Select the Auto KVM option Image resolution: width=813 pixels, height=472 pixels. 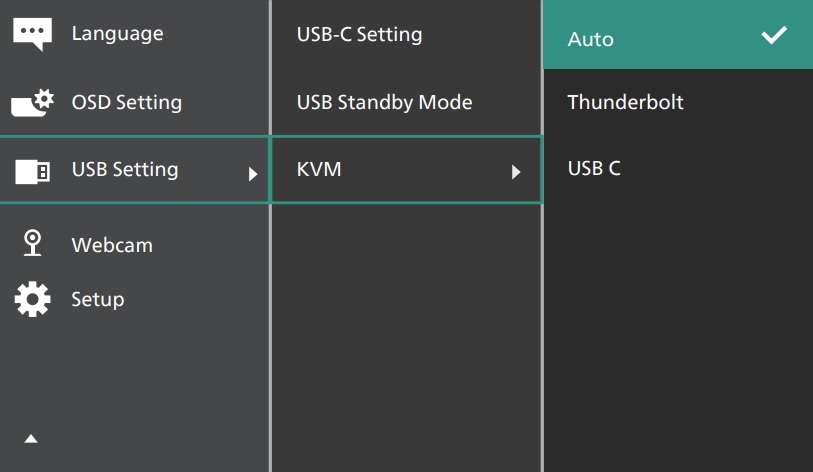(591, 40)
